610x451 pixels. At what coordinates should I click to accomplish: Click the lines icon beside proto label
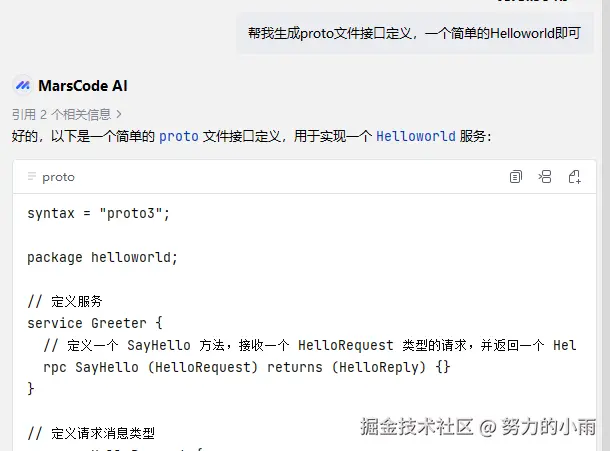click(x=32, y=177)
